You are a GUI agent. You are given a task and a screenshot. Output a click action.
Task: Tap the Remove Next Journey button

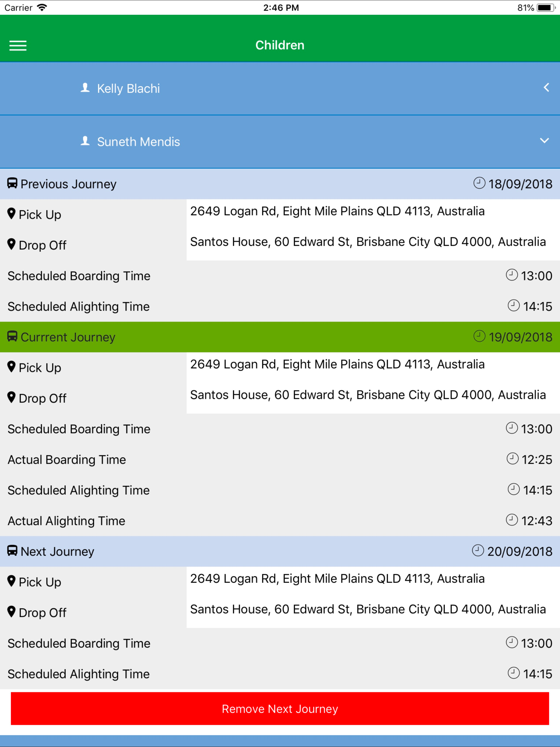coord(280,708)
